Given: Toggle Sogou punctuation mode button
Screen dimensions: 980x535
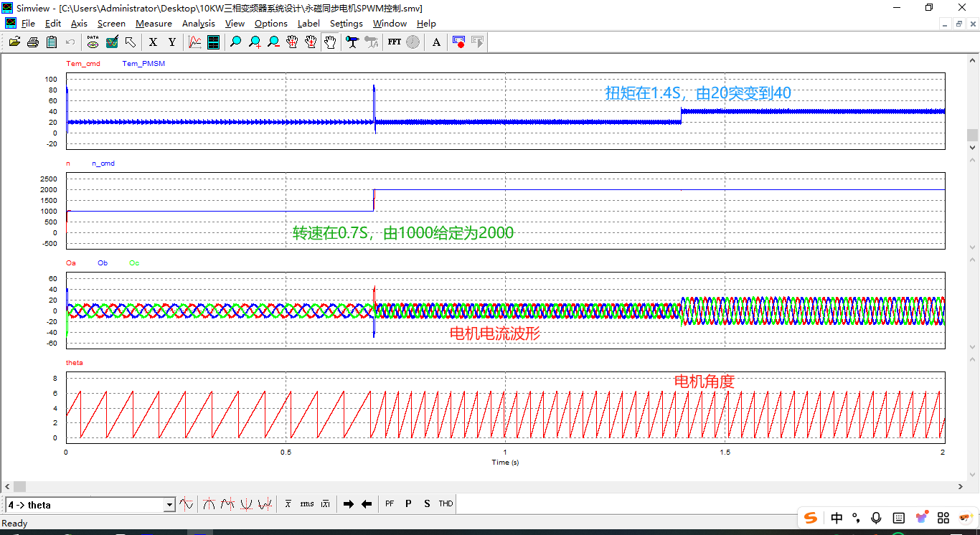Looking at the screenshot, I should (856, 518).
